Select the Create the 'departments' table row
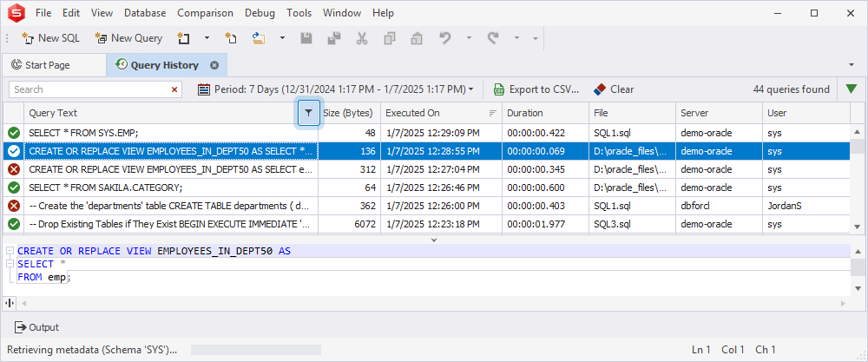This screenshot has height=362, width=868. (x=427, y=206)
